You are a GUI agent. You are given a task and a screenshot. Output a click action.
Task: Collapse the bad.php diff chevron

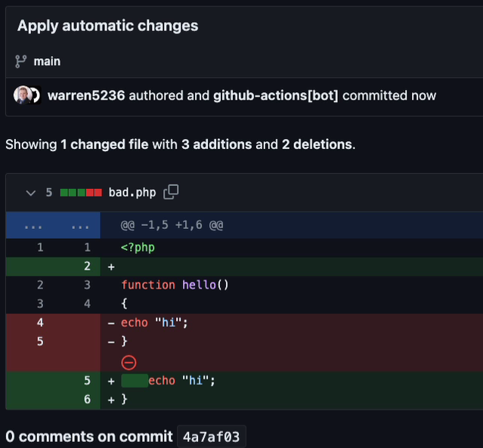(31, 193)
